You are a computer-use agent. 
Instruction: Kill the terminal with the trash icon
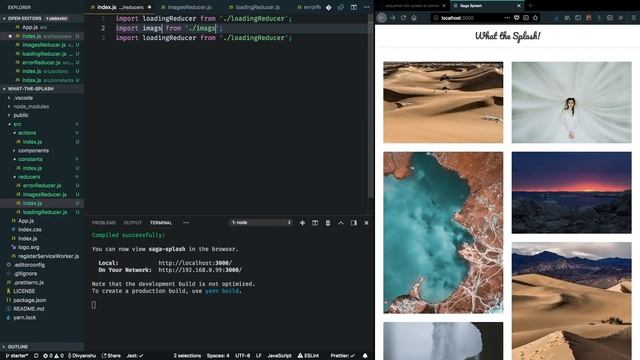point(328,223)
